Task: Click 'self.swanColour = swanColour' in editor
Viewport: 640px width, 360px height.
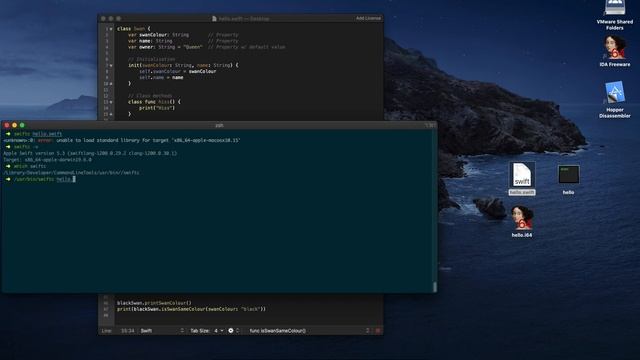Action: point(178,71)
